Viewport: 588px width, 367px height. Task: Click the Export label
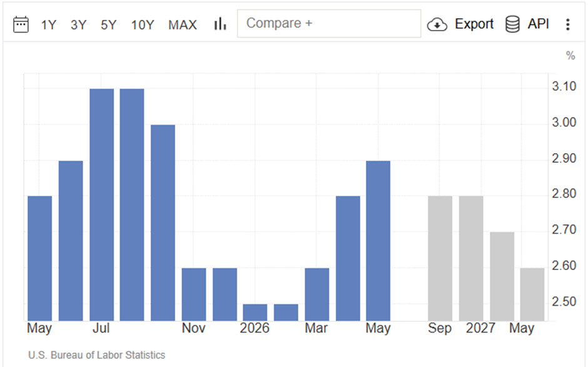pos(474,24)
